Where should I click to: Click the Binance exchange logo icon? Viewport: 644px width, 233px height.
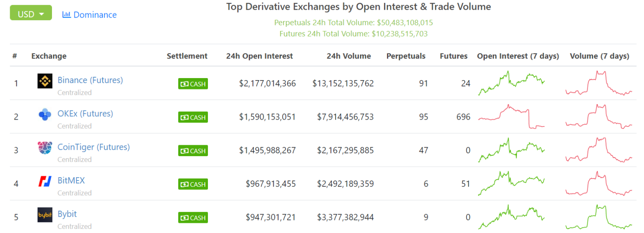click(x=45, y=81)
